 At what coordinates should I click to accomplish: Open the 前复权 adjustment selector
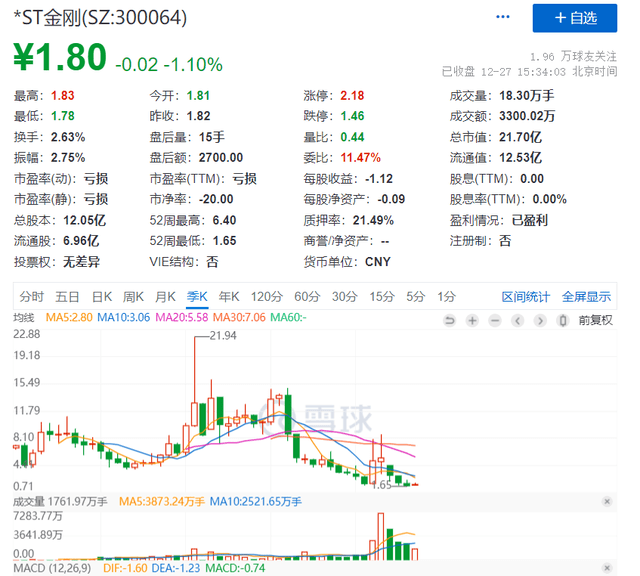click(596, 320)
